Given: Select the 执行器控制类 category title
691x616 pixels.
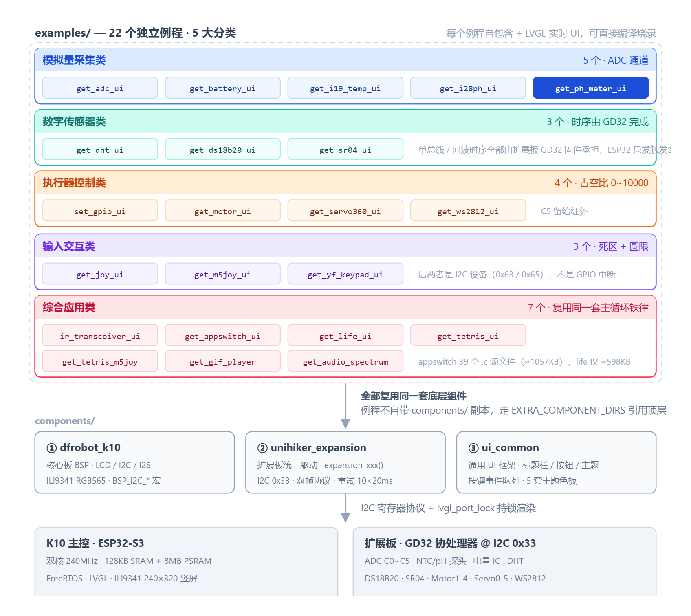Looking at the screenshot, I should (74, 183).
